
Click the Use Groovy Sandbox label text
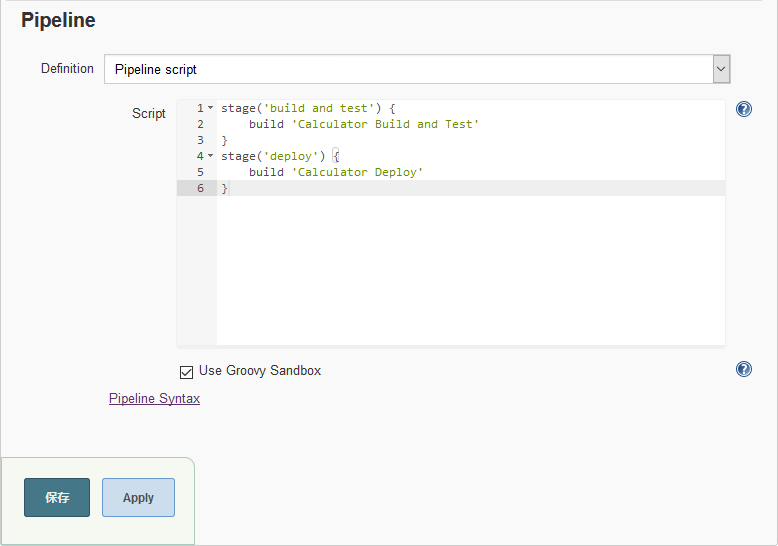tap(260, 371)
